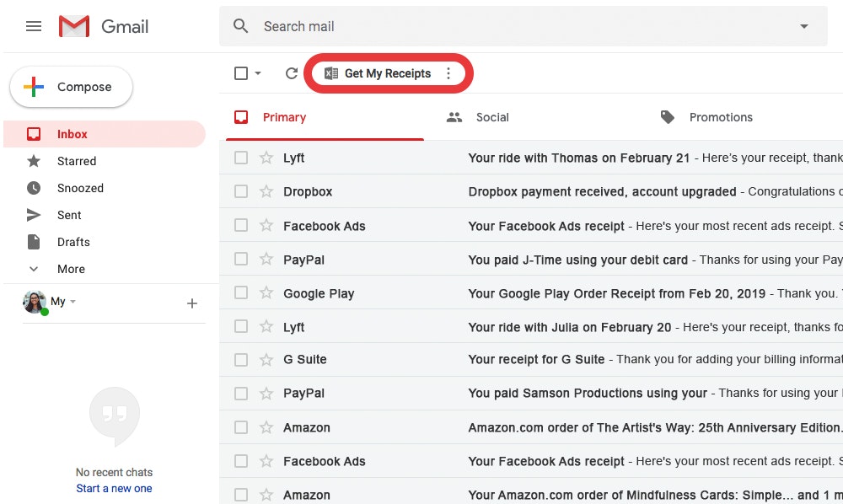
Task: Refresh the inbox
Action: point(291,73)
